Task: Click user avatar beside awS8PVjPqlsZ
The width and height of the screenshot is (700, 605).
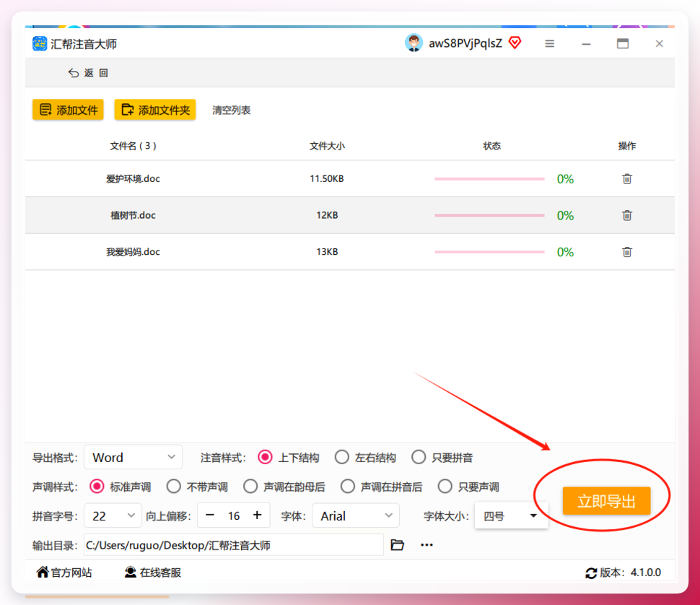Action: [414, 43]
